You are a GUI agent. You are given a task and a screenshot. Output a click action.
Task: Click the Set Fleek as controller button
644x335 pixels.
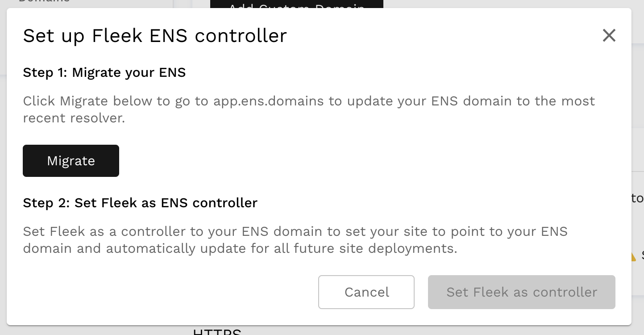[521, 292]
